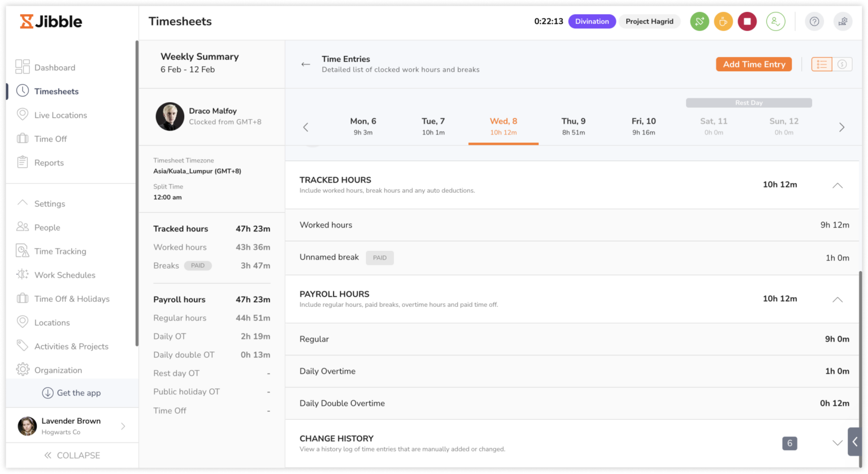This screenshot has height=474, width=868.
Task: Start a break with the coffee cup icon
Action: click(x=723, y=21)
